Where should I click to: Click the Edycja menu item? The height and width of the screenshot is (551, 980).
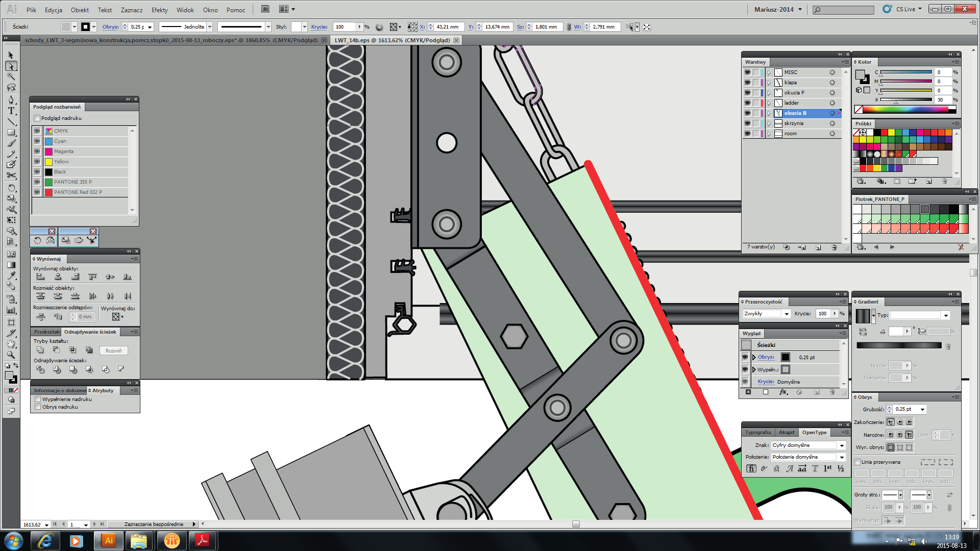[x=54, y=9]
